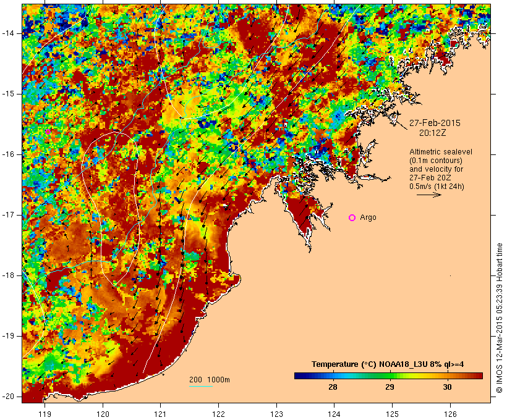Click the -18 latitude axis label
The height and width of the screenshot is (420, 507).
pos(8,275)
